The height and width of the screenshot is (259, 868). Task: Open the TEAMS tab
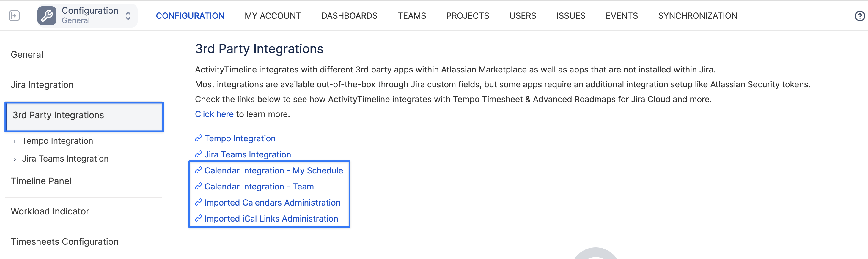pyautogui.click(x=412, y=16)
